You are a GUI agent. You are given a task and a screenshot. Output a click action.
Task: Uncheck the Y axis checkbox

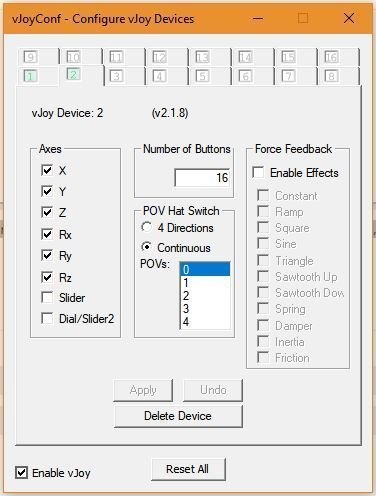[x=47, y=191]
